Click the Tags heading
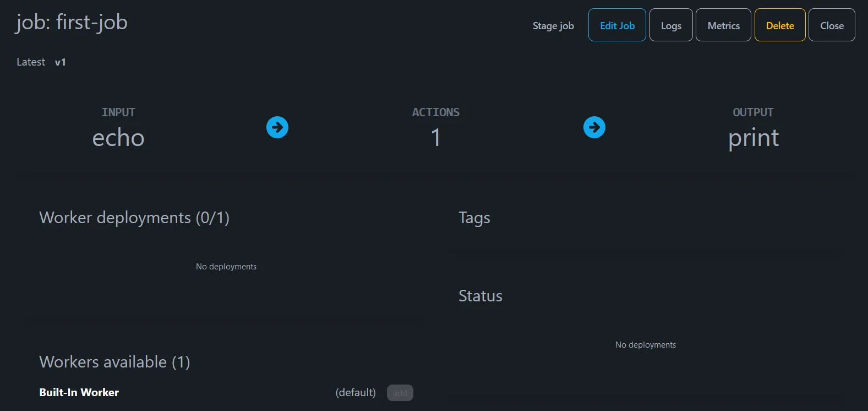Viewport: 868px width, 411px height. tap(474, 218)
